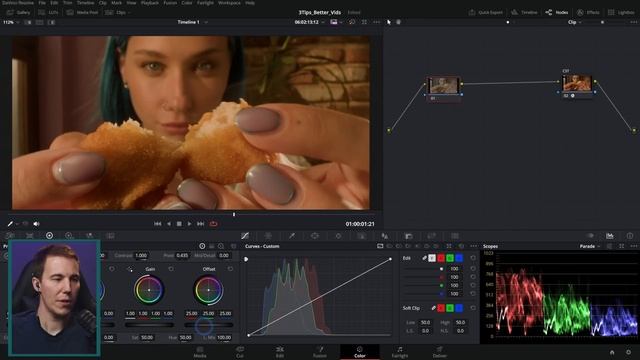Open the Curves palette icon
The height and width of the screenshot is (360, 640).
[x=245, y=236]
